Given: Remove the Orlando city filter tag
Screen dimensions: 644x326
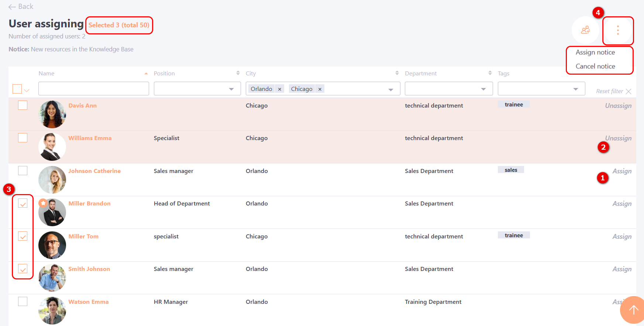Looking at the screenshot, I should pos(280,89).
